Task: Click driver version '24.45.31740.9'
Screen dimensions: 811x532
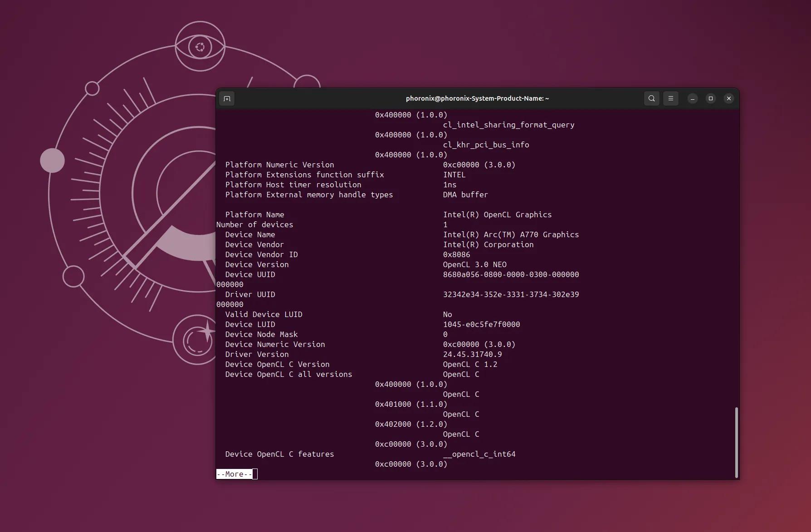Action: [x=472, y=354]
